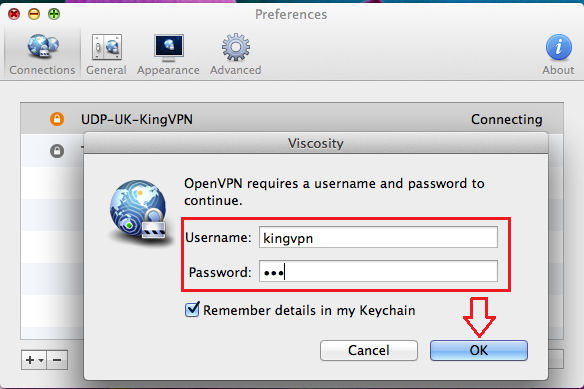The width and height of the screenshot is (584, 389).
Task: Expand the add connection plus dropdown
Action: pos(34,360)
